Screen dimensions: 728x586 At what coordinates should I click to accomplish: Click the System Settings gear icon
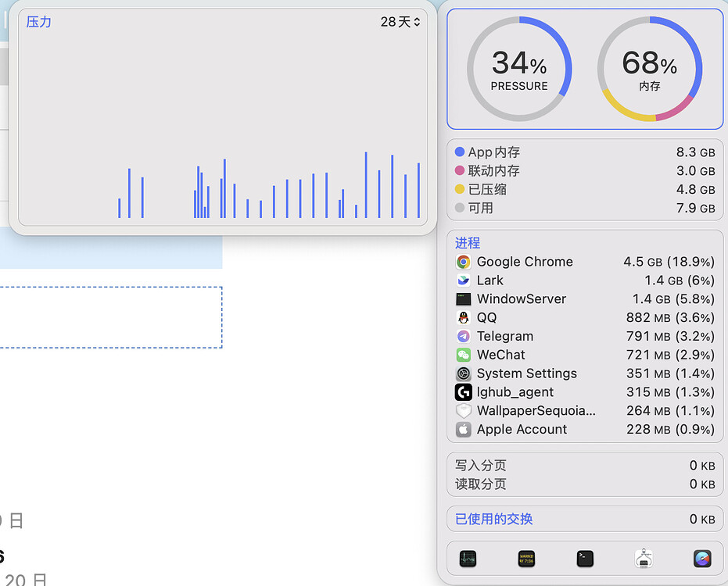(464, 373)
